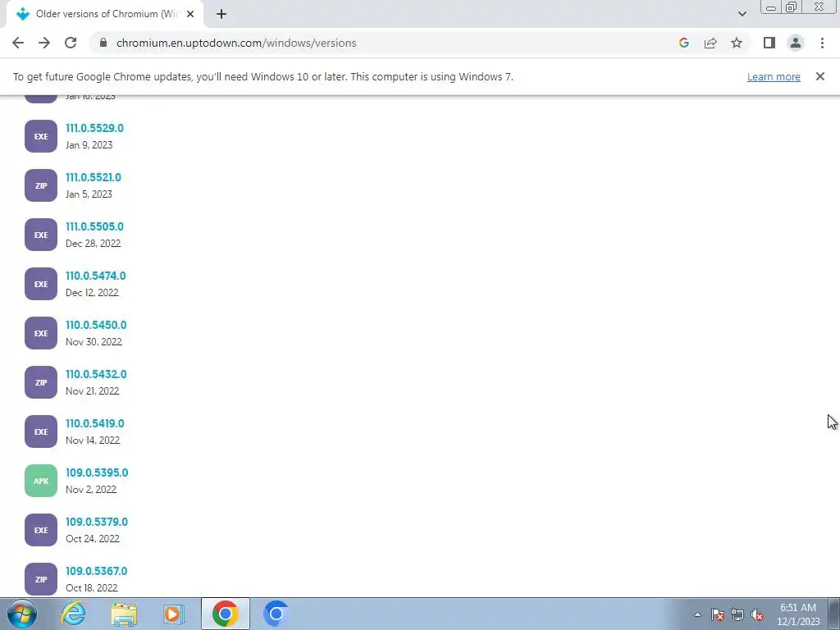Click the ZIP icon beside version 111.0.5521.0

click(x=41, y=185)
